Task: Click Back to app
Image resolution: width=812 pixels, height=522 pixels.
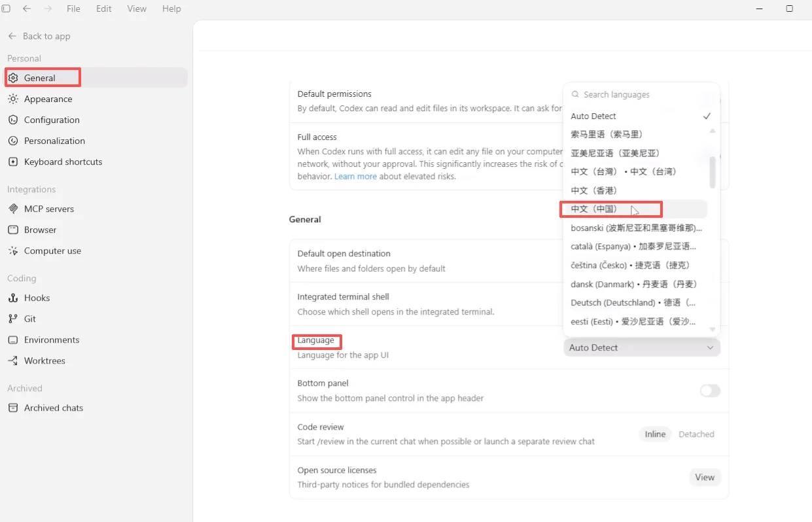Action: coord(39,36)
